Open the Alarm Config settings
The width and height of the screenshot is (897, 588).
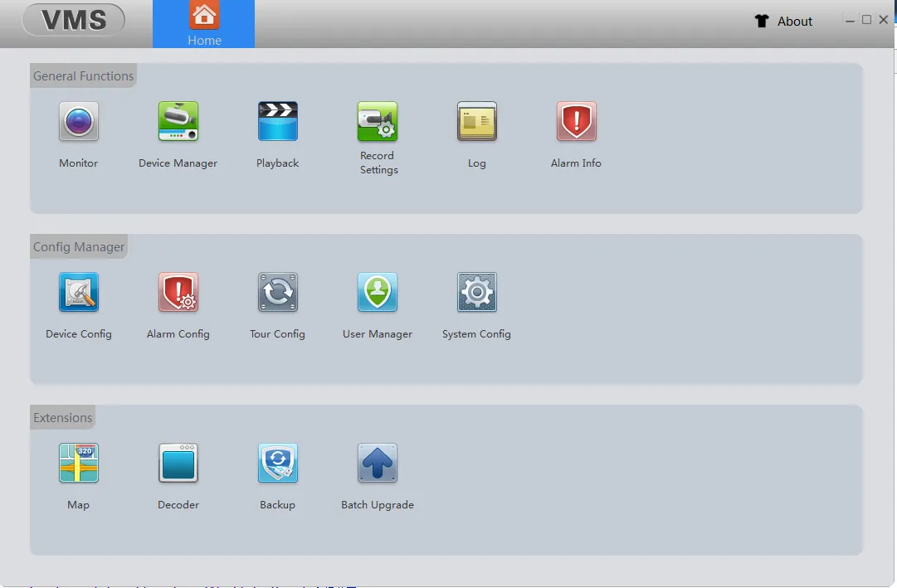pos(178,293)
